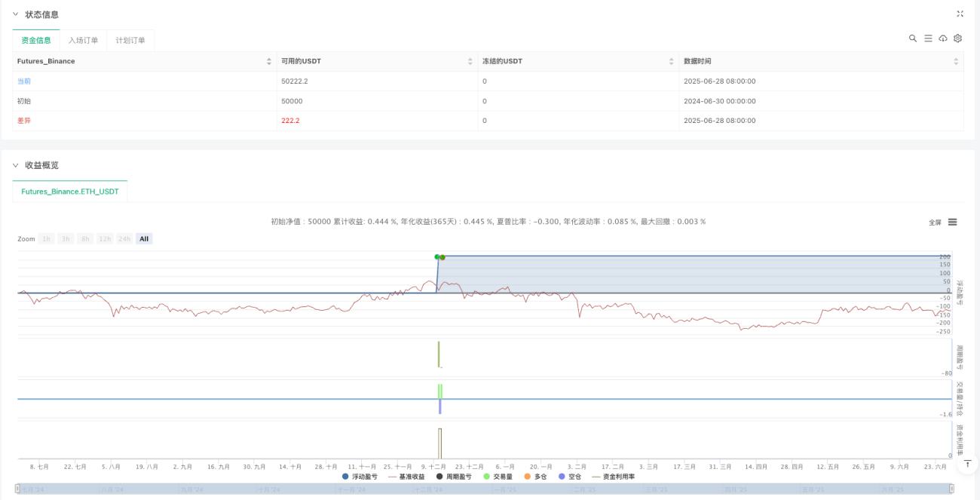Switch to the 入场订单 tab

pos(83,41)
